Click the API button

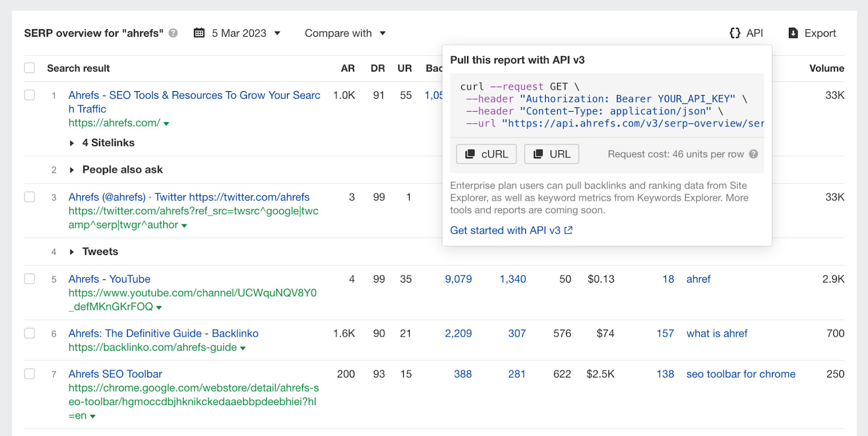coord(746,33)
